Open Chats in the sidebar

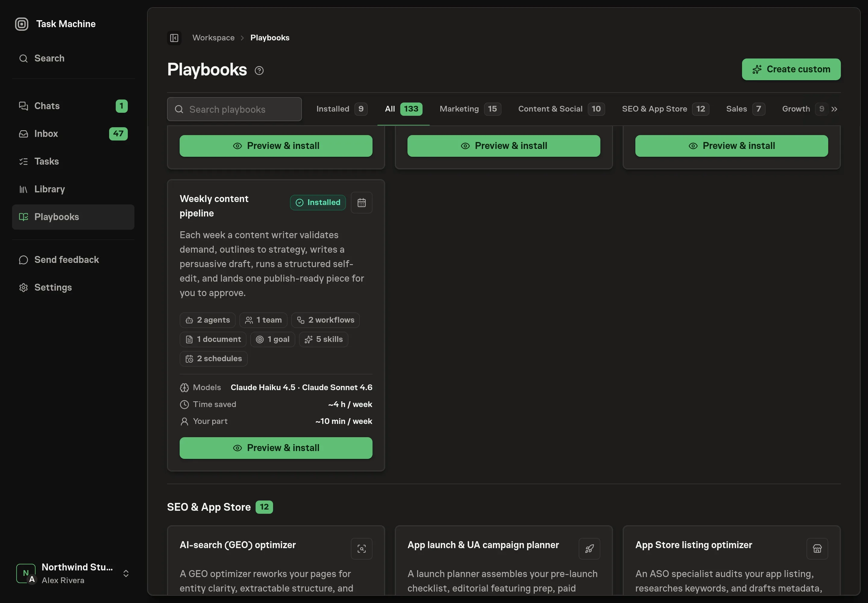tap(73, 106)
